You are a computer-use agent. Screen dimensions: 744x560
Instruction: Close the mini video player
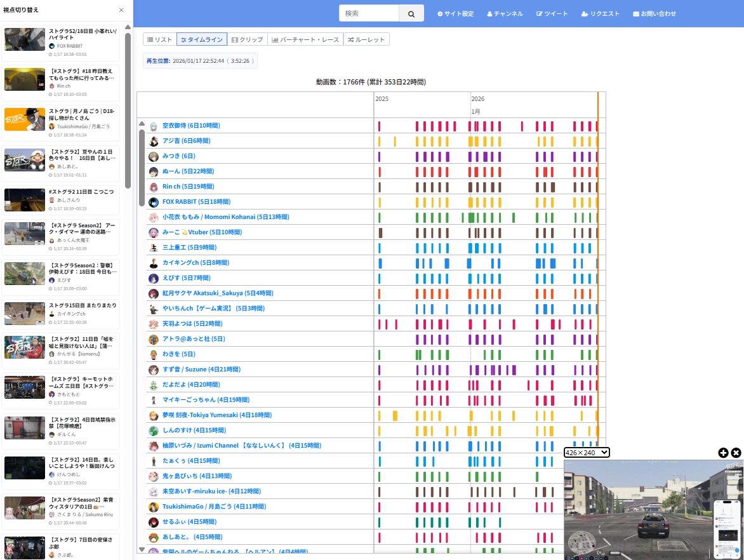coord(736,453)
